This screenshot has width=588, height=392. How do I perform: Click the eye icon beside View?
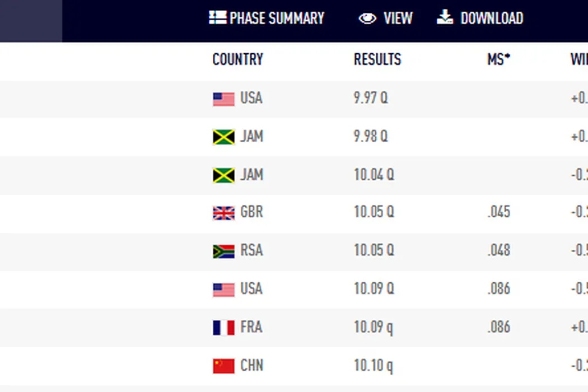point(367,18)
